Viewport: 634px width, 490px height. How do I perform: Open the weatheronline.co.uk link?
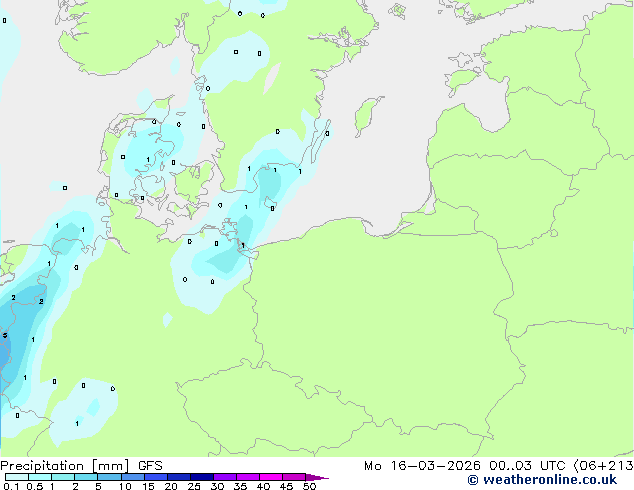pyautogui.click(x=542, y=480)
